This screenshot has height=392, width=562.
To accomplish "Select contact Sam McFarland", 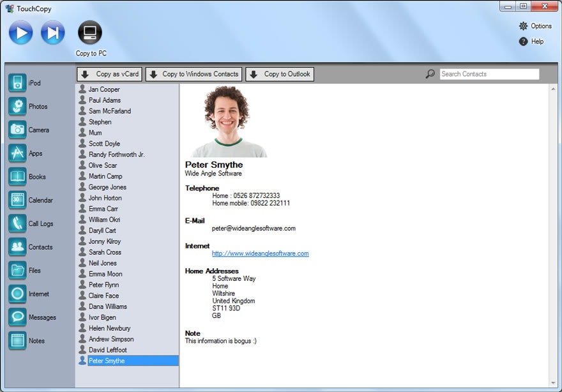I will [110, 111].
